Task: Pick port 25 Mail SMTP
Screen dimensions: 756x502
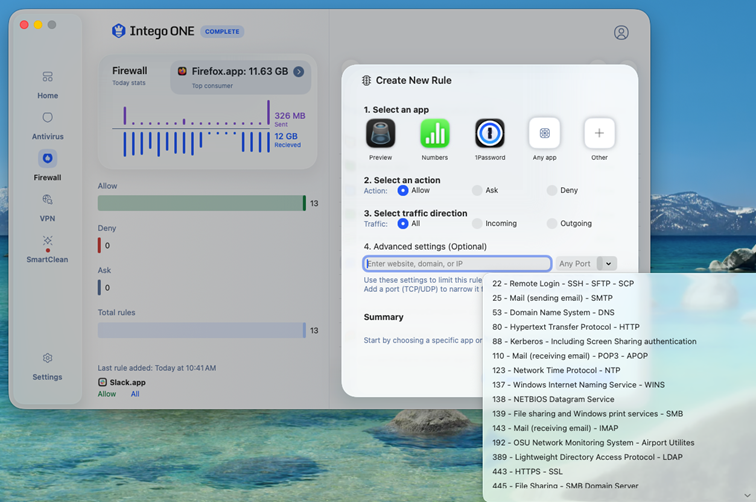Action: point(553,298)
